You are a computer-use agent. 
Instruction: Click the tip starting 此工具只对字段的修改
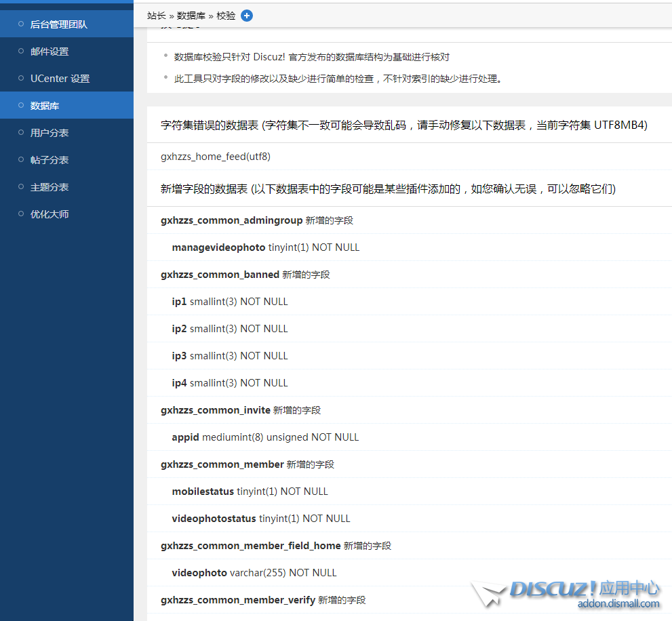pos(338,79)
